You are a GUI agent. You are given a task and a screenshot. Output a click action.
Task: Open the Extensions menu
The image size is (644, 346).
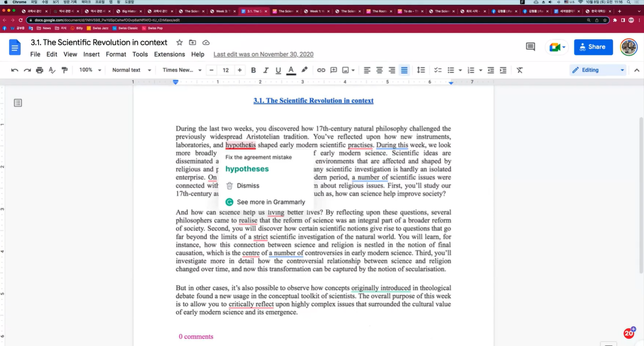[169, 54]
